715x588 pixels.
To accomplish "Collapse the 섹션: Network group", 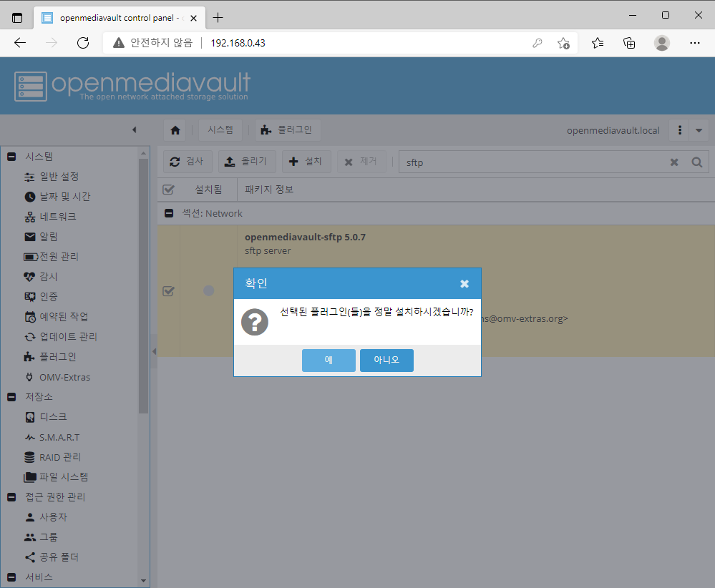I will coord(169,213).
